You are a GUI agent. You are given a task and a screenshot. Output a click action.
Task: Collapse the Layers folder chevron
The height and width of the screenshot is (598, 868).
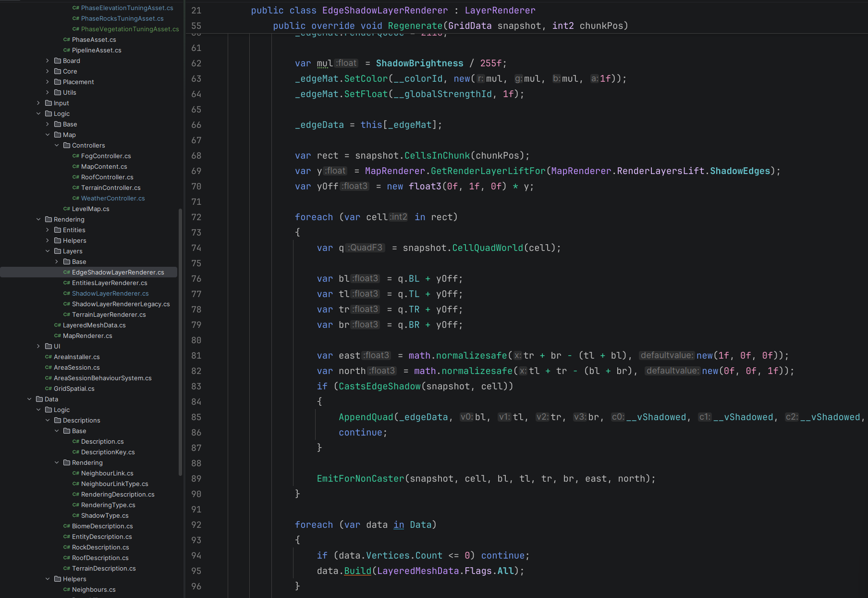pyautogui.click(x=48, y=251)
